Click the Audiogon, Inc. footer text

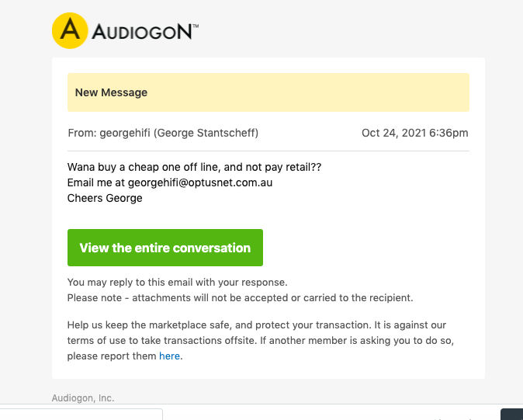point(83,398)
